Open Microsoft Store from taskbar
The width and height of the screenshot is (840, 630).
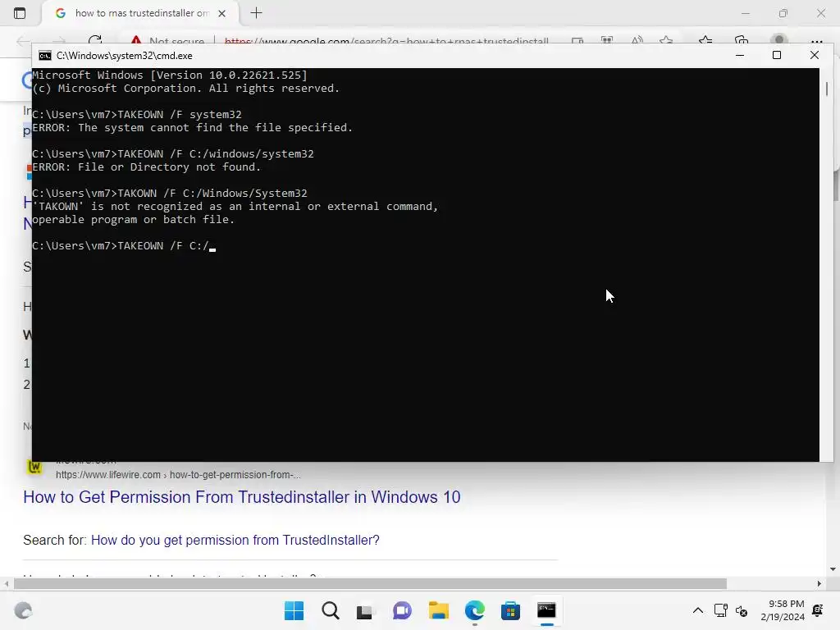click(x=510, y=610)
